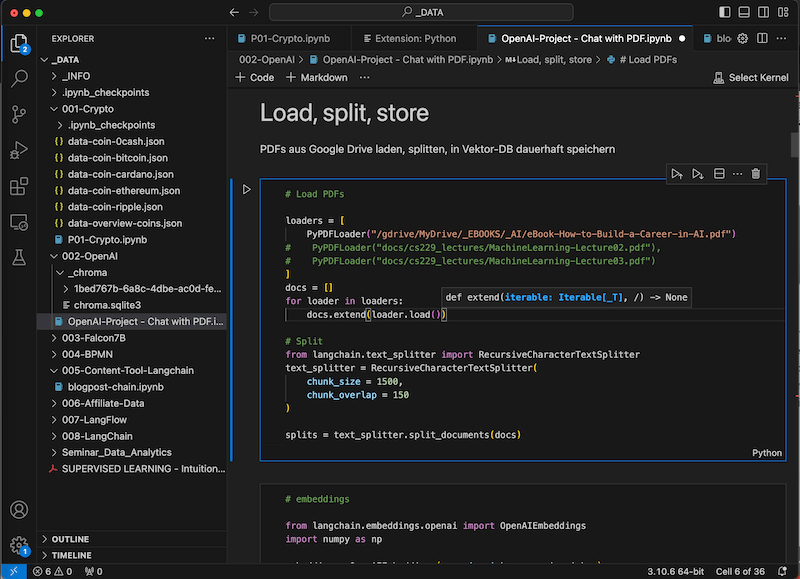Click Select Kernel for the notebook

(x=750, y=76)
